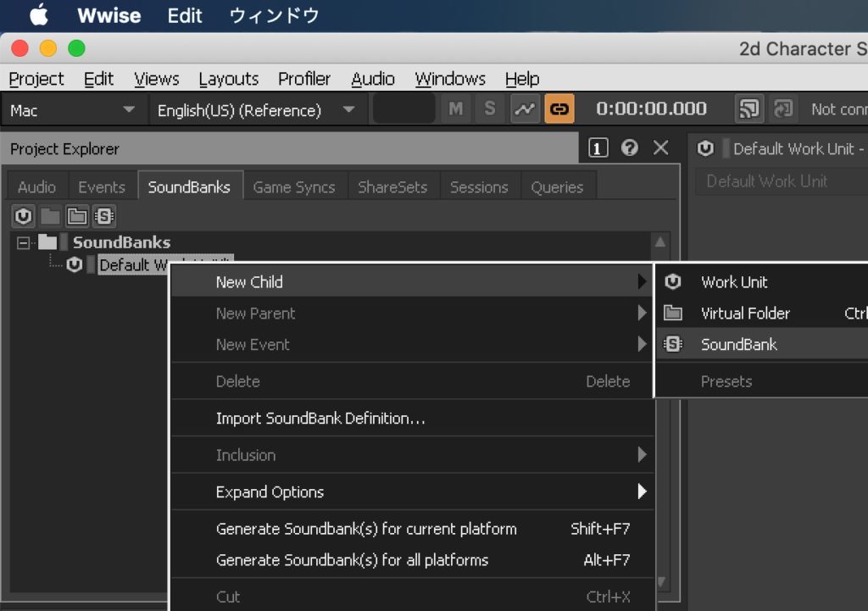The height and width of the screenshot is (611, 868).
Task: Click the SoundBank chip icon in submenu
Action: [673, 344]
